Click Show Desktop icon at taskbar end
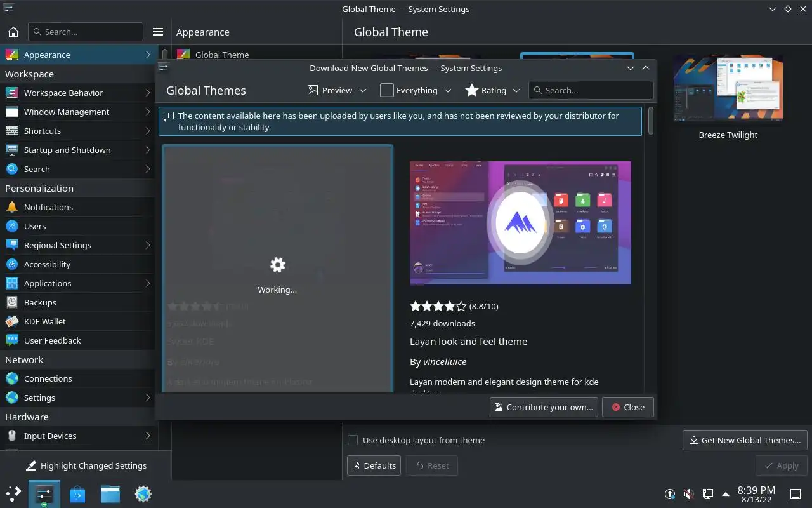Screen dimensions: 812x508 [x=795, y=494]
